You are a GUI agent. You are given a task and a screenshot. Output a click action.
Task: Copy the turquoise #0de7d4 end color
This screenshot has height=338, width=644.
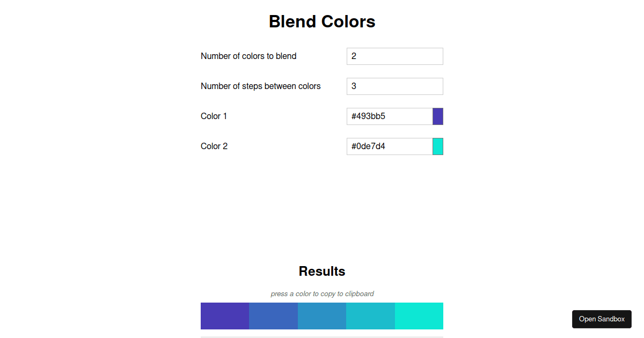point(419,316)
